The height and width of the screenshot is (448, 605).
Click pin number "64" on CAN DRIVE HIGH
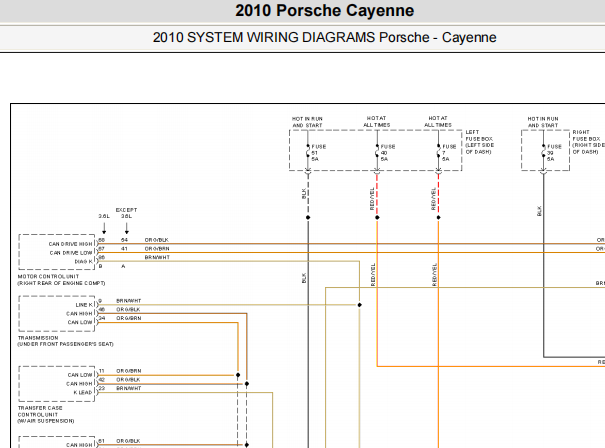[124, 240]
